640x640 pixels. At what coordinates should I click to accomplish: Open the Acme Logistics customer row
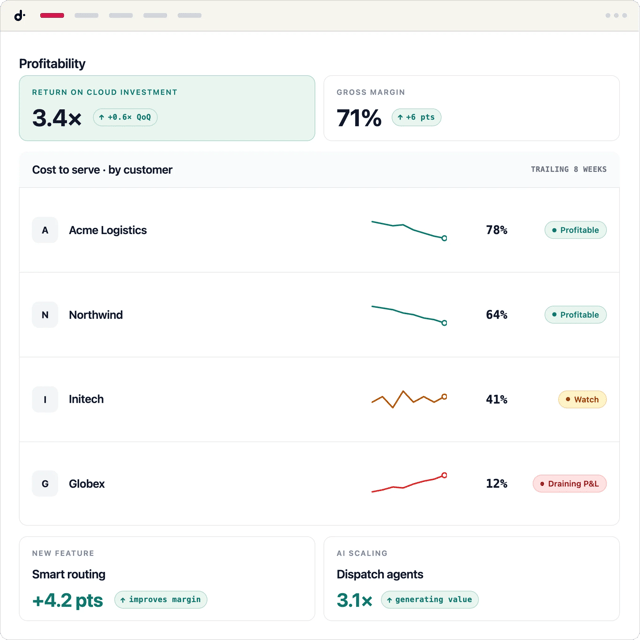pos(319,230)
